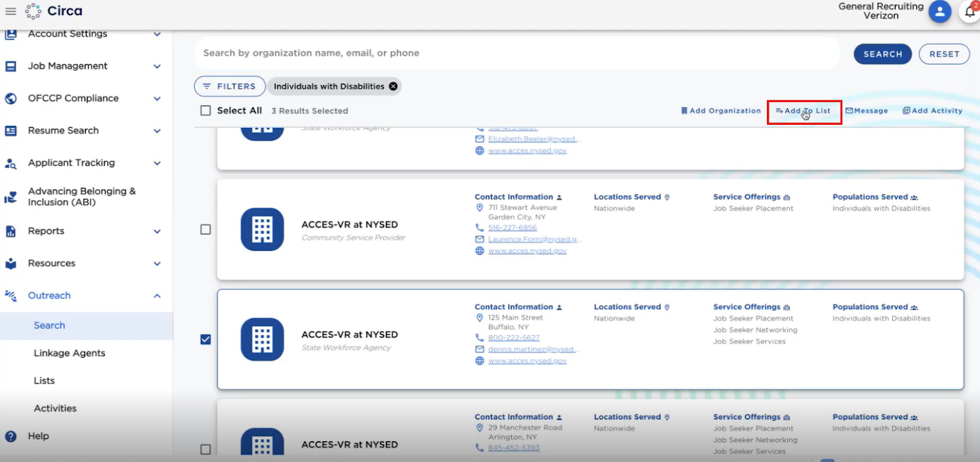Click the 845-452-5393 phone link
The height and width of the screenshot is (462, 980).
[514, 448]
